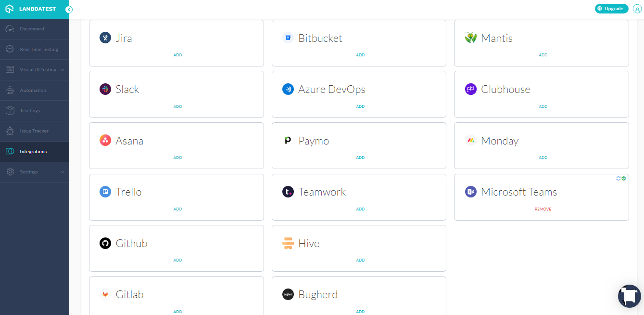
Task: Click the sync icon on Microsoft Teams card
Action: click(619, 179)
